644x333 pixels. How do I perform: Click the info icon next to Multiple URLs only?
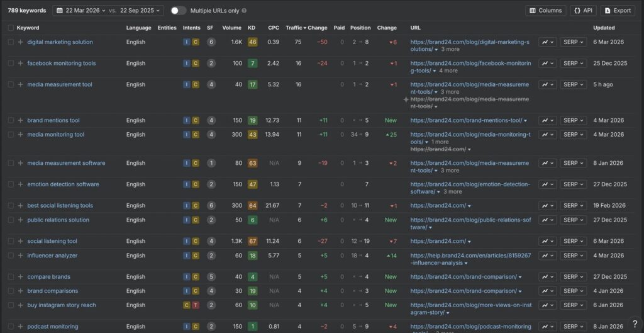pos(244,11)
